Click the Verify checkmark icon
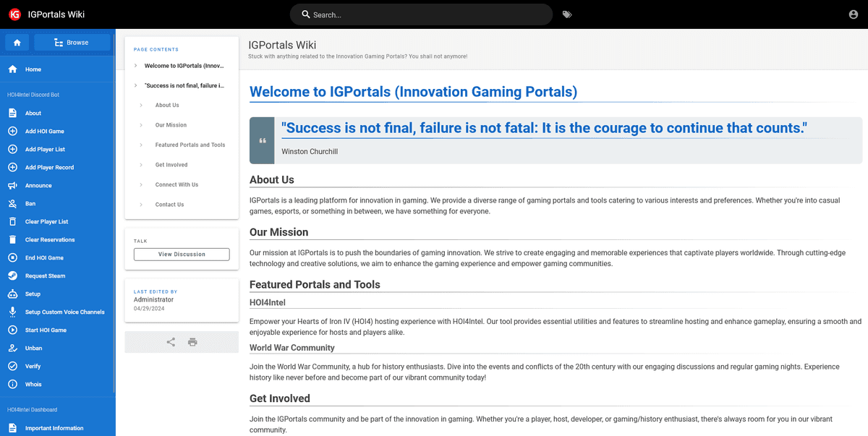The image size is (868, 436). click(12, 366)
